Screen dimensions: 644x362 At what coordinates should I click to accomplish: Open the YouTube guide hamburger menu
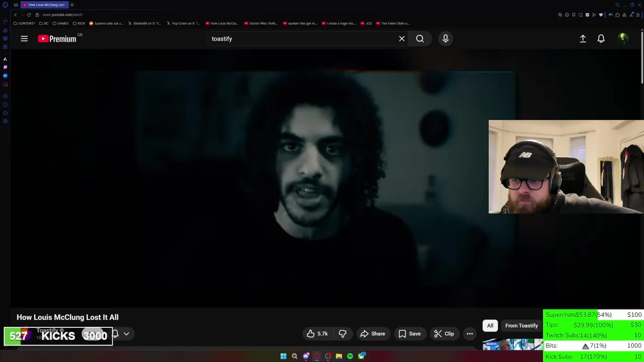(24, 39)
